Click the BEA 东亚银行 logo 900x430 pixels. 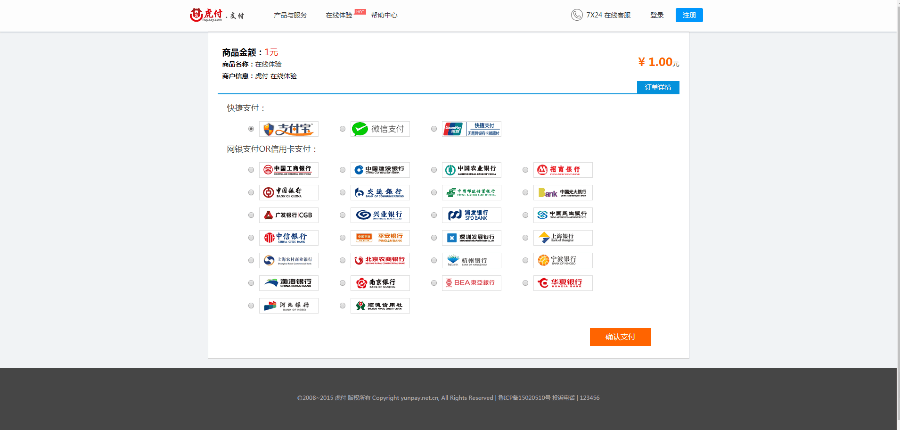pos(471,283)
